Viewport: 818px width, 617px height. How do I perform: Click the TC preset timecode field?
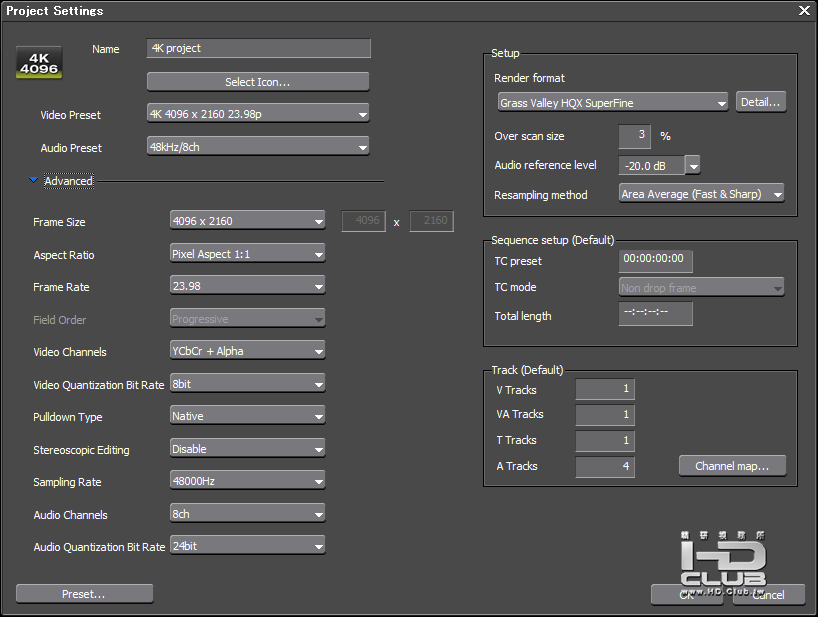pyautogui.click(x=655, y=260)
